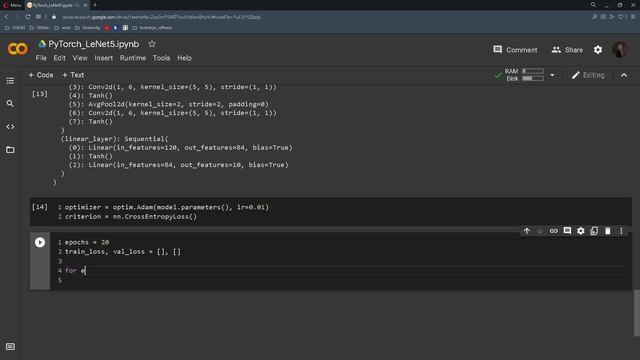Go back in the browser

(x=6, y=17)
